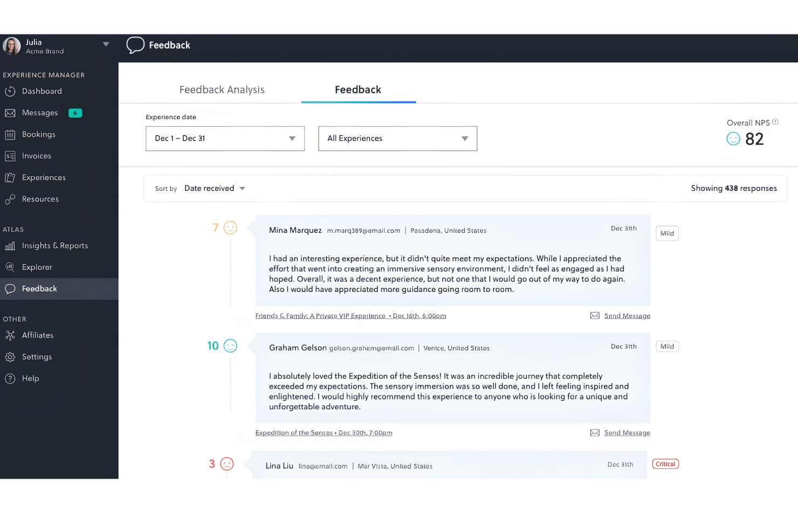Click the Graham Gelson name

coord(298,348)
